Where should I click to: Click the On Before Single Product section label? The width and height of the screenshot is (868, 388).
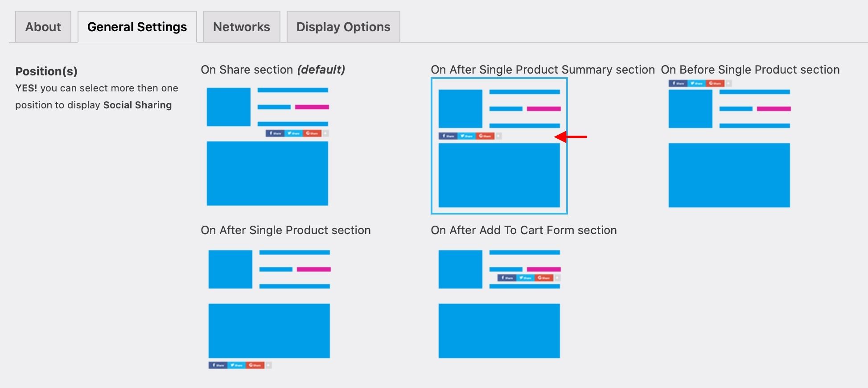coord(750,70)
